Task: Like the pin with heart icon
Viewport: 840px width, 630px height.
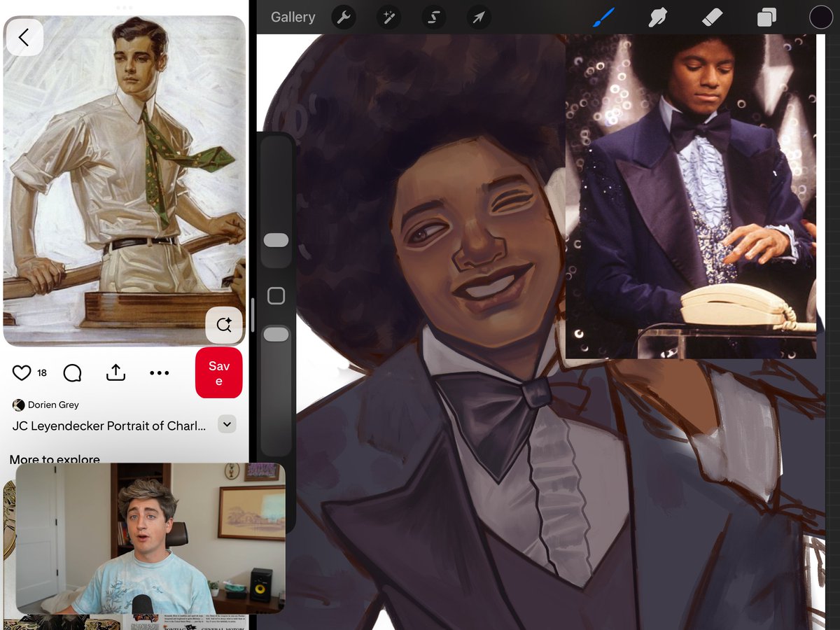Action: [22, 372]
